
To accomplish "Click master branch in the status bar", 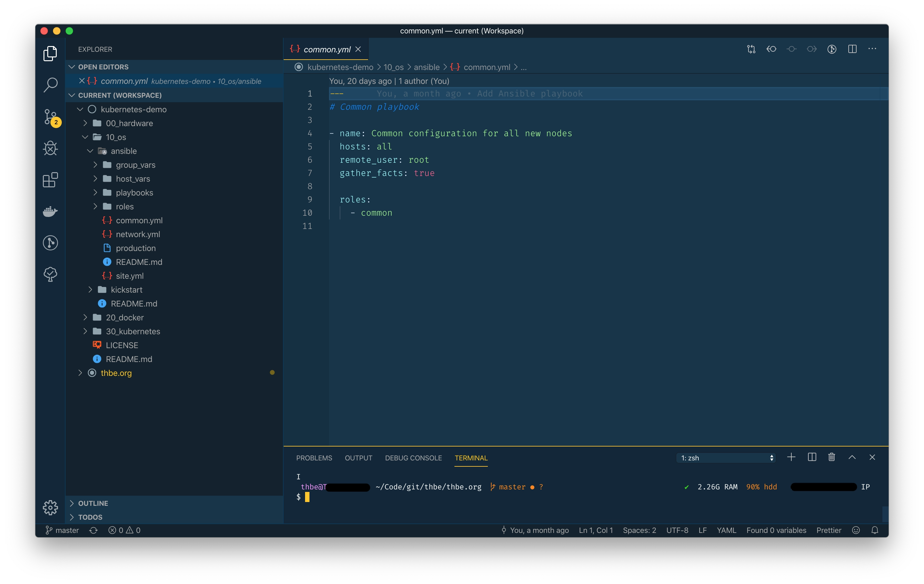I will click(62, 530).
